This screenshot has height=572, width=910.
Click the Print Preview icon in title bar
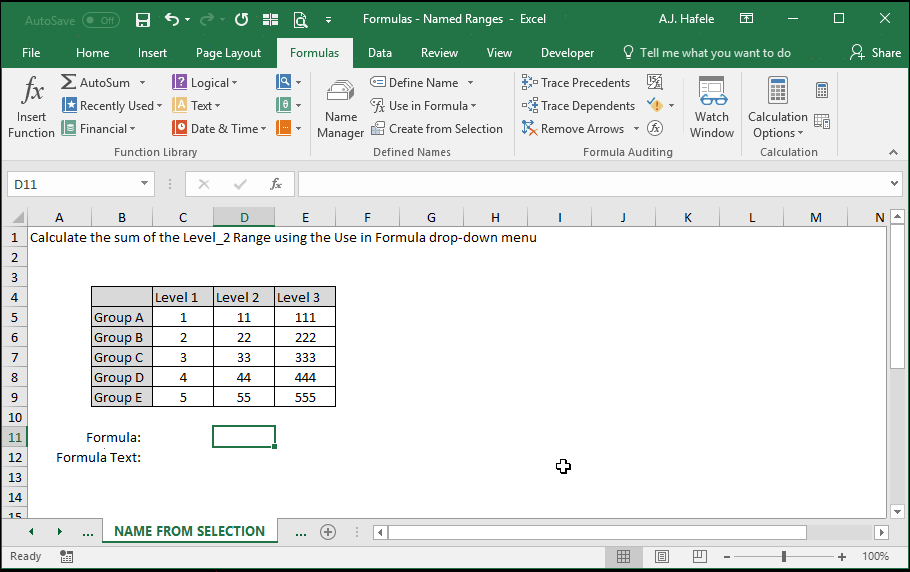click(300, 20)
